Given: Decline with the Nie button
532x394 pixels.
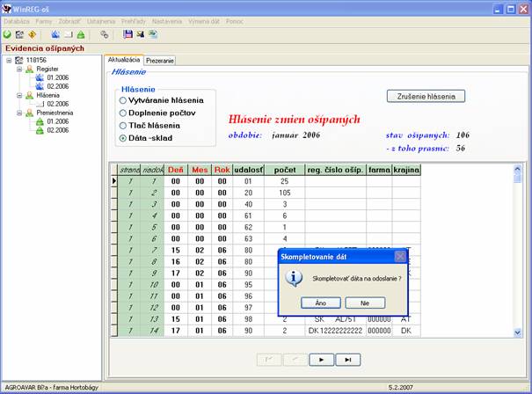Looking at the screenshot, I should coord(365,303).
